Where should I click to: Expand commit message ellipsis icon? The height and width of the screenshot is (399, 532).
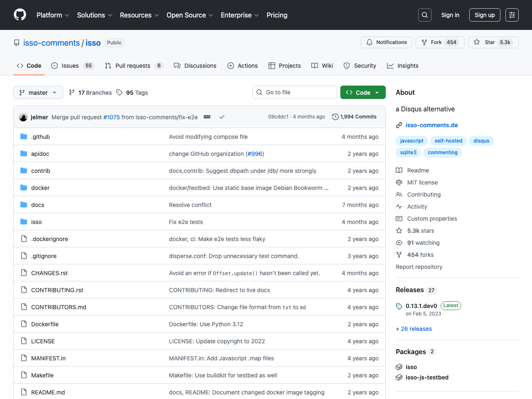click(207, 117)
